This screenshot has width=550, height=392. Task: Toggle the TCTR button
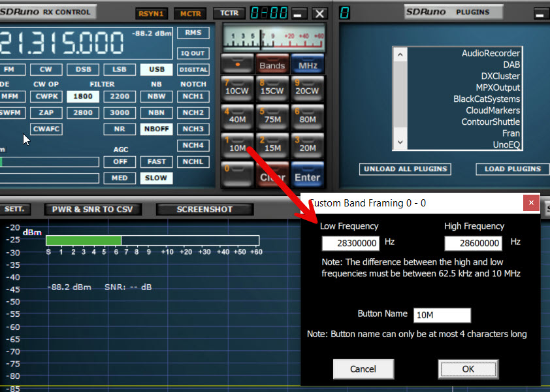click(x=229, y=13)
